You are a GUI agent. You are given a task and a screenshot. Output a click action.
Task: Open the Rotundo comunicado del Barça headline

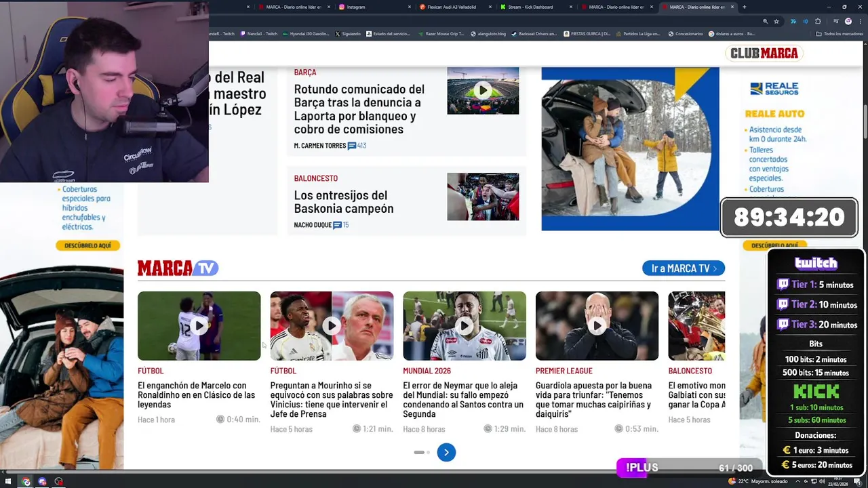pyautogui.click(x=359, y=108)
